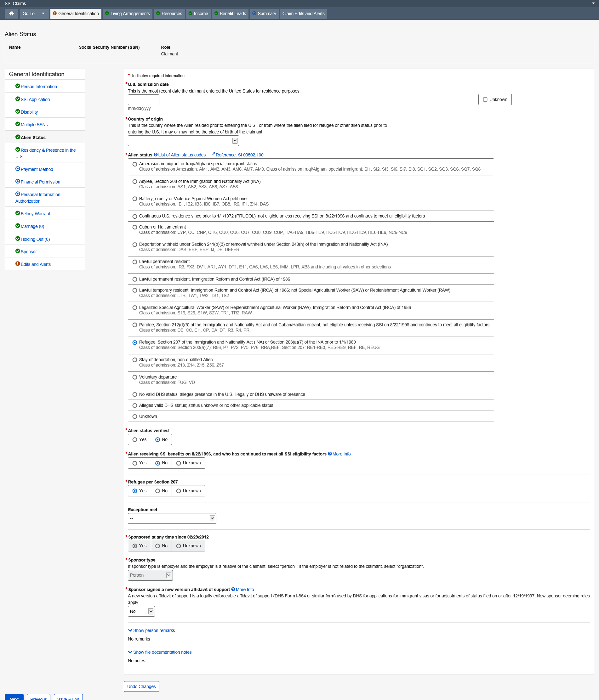The width and height of the screenshot is (599, 700).
Task: Switch to the Living Arrangements tab
Action: tap(128, 14)
